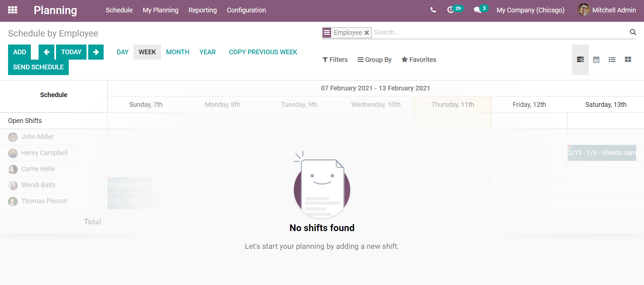Click the Monday, 8th column header
The width and height of the screenshot is (644, 285).
tap(222, 104)
